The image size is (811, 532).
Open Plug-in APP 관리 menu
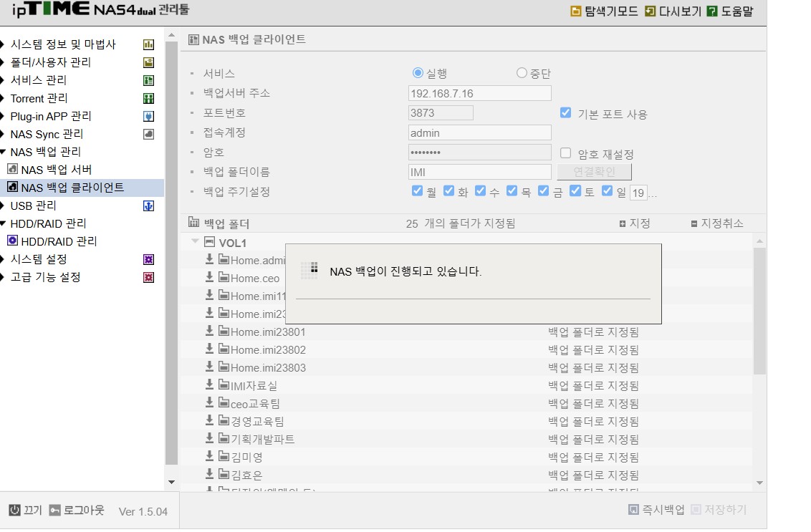[x=51, y=116]
